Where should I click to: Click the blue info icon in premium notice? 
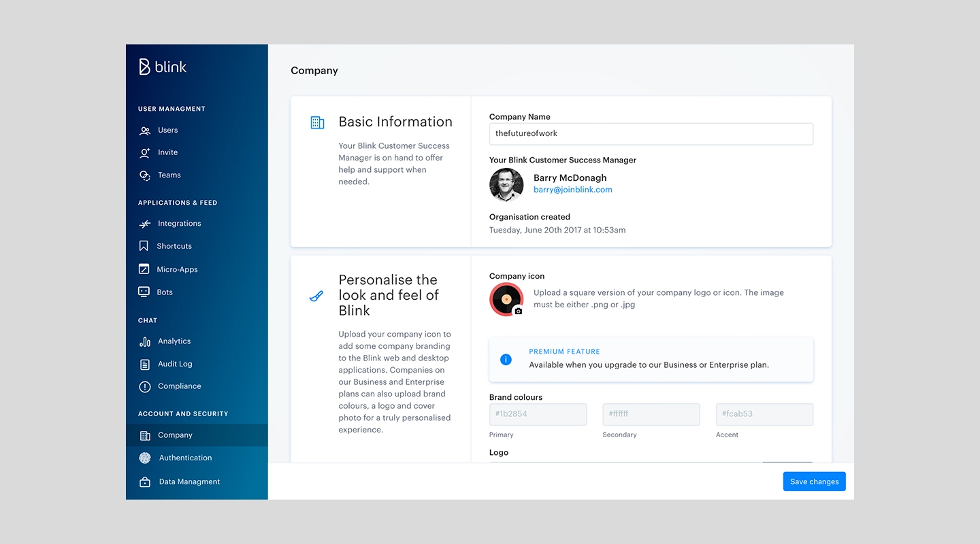506,359
